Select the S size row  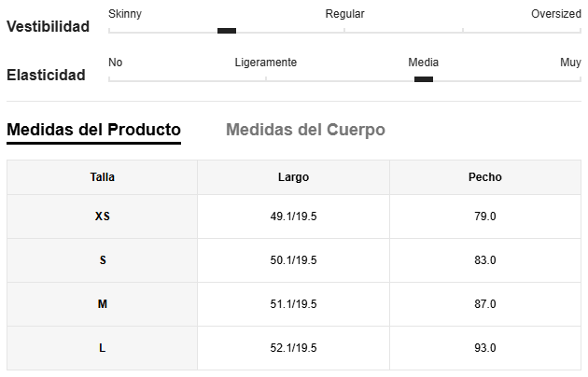(x=294, y=260)
